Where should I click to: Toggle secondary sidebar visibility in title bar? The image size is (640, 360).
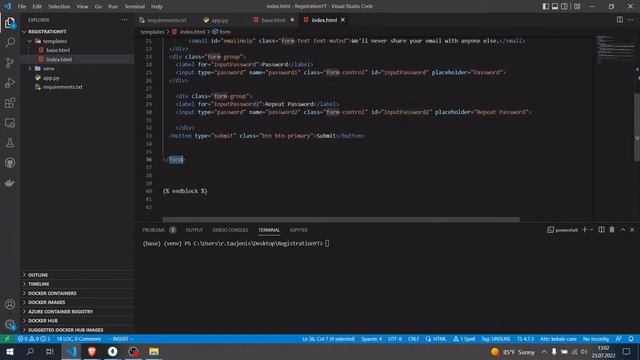pyautogui.click(x=564, y=6)
